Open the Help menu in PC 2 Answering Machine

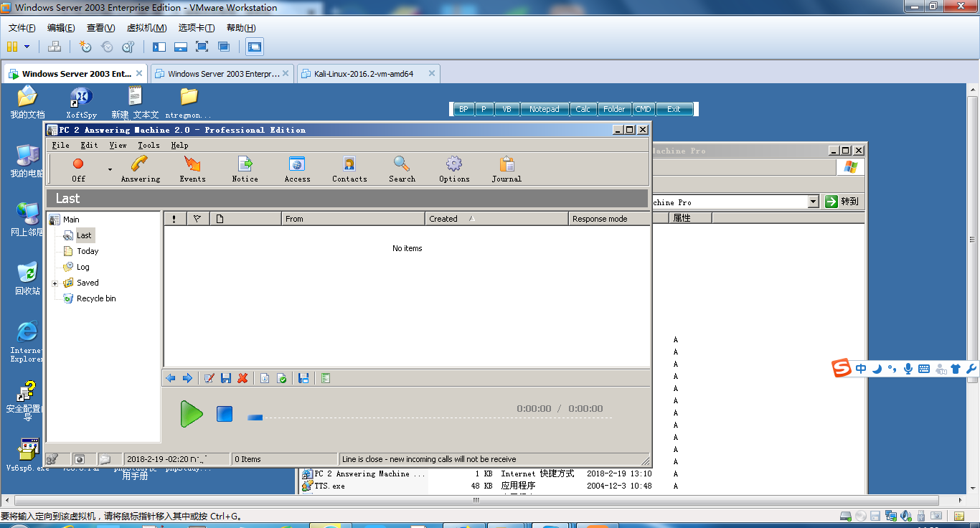pyautogui.click(x=179, y=145)
